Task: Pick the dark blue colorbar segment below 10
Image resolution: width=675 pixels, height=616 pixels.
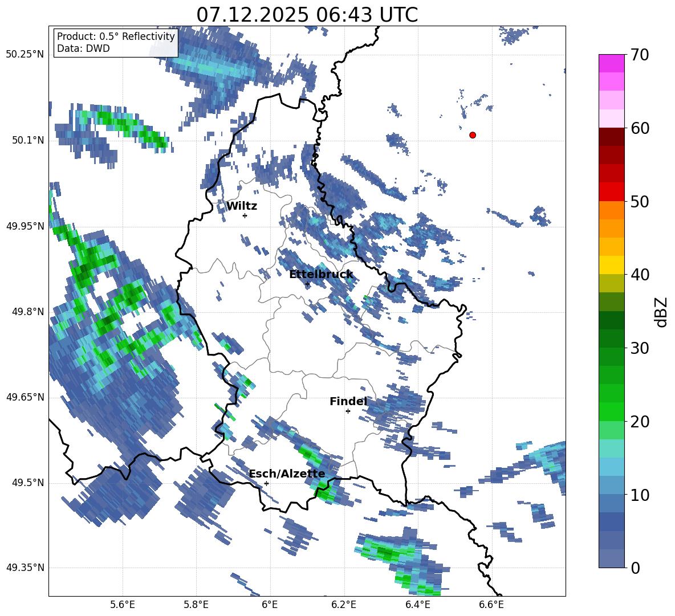Action: 611,522
